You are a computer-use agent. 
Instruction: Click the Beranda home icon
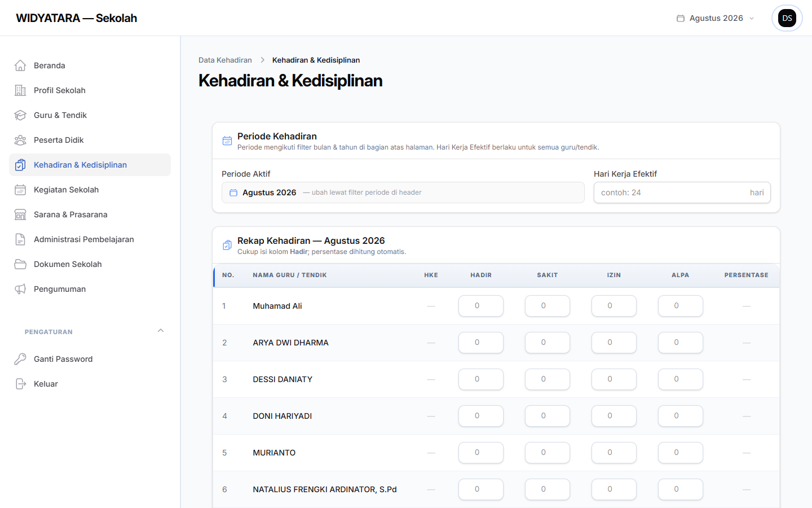[20, 65]
